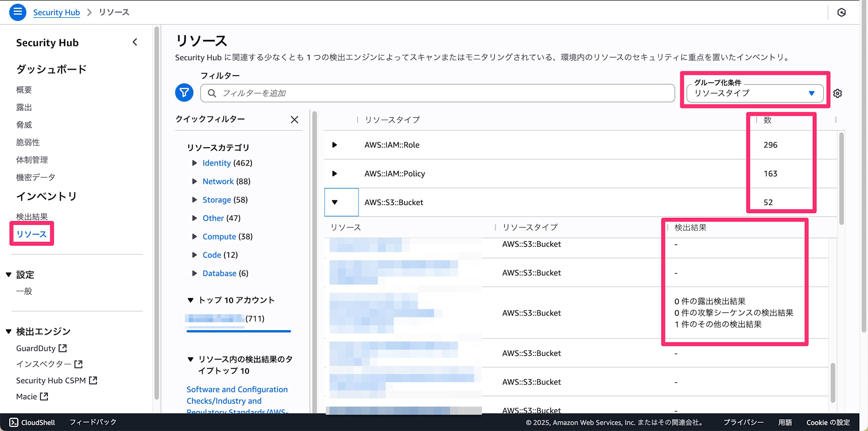The width and height of the screenshot is (868, 431).
Task: Open インスペクター external link
Action: coord(49,364)
